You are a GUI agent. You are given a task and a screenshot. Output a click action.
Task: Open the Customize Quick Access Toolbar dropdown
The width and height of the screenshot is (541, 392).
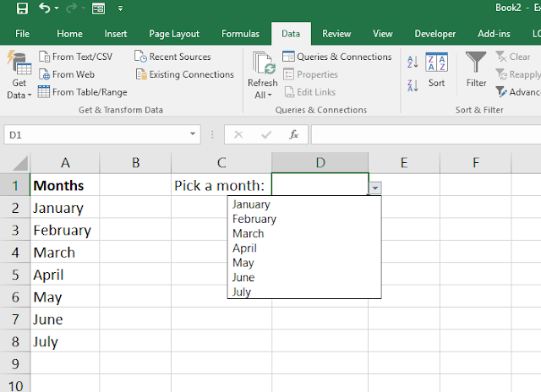[120, 9]
